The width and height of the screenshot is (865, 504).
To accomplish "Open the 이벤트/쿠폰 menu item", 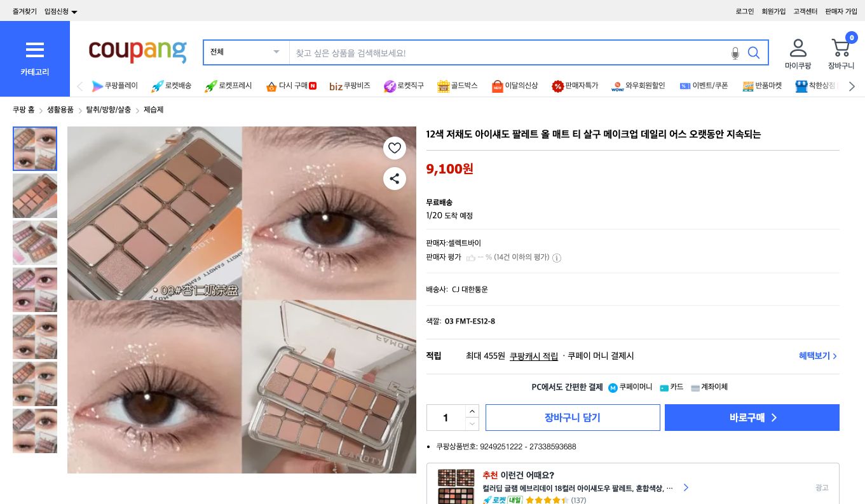I will 687,86.
